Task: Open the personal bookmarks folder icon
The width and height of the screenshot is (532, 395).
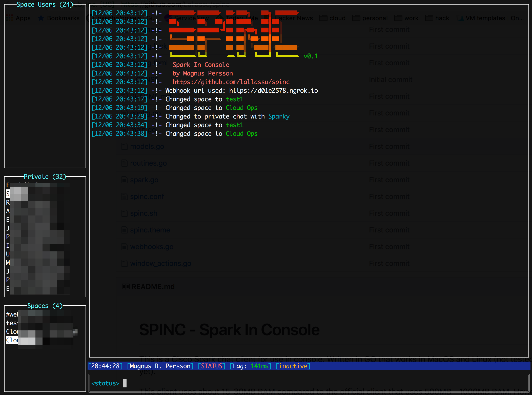Action: click(356, 18)
